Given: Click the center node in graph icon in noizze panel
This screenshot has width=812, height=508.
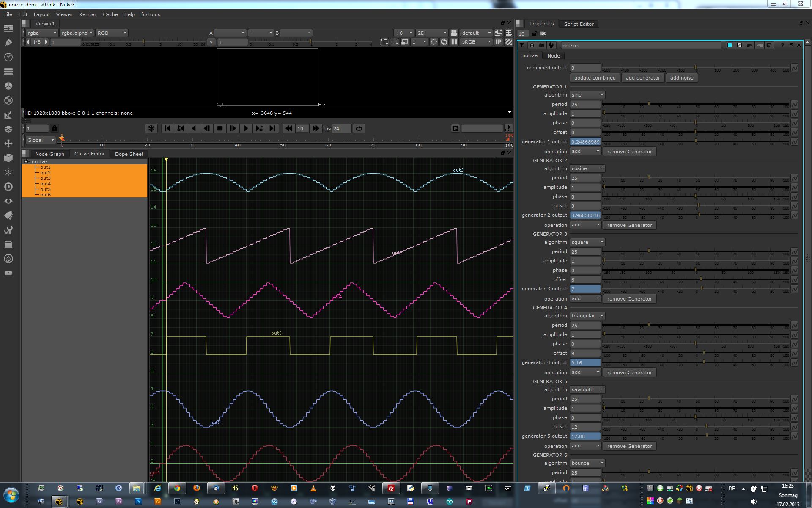Looking at the screenshot, I should point(532,45).
